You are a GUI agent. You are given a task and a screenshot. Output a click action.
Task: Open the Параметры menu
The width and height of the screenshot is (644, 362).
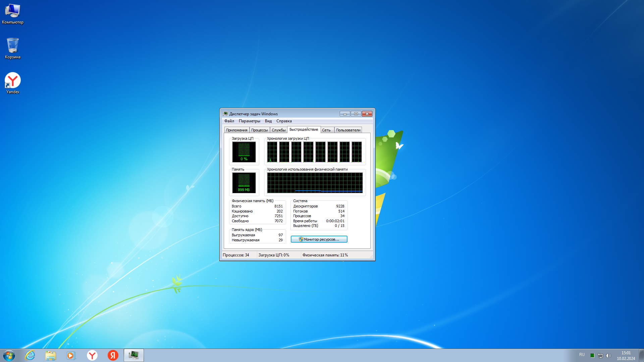coord(249,121)
